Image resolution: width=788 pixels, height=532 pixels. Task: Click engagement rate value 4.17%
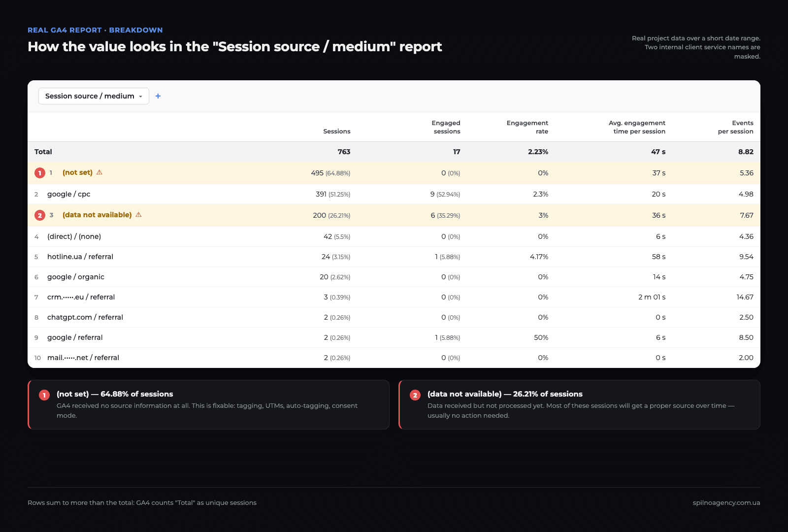[539, 257]
